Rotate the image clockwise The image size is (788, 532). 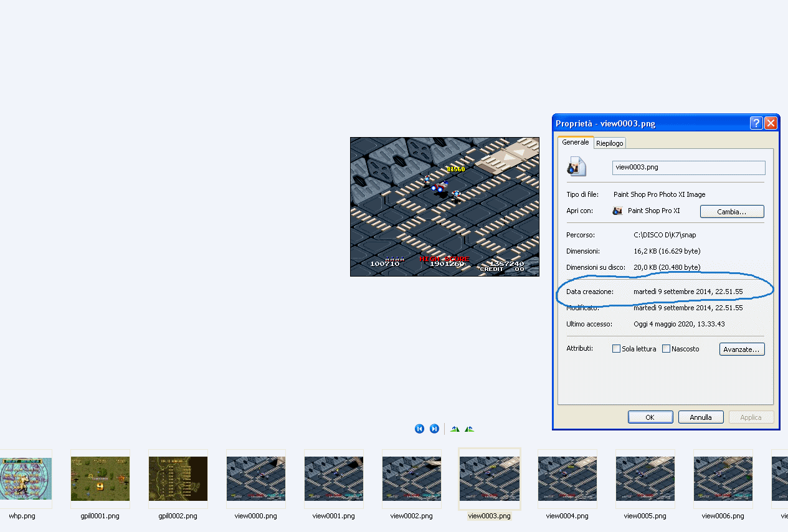point(455,429)
